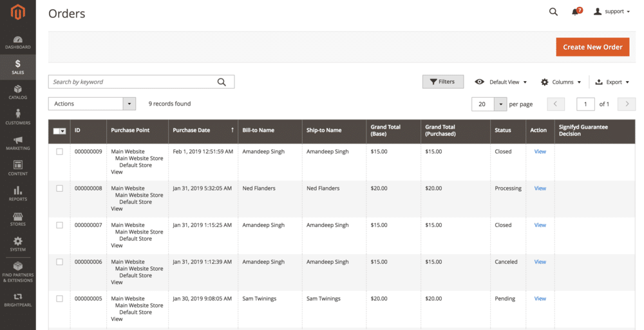Click the Search by keyword field

coord(132,82)
